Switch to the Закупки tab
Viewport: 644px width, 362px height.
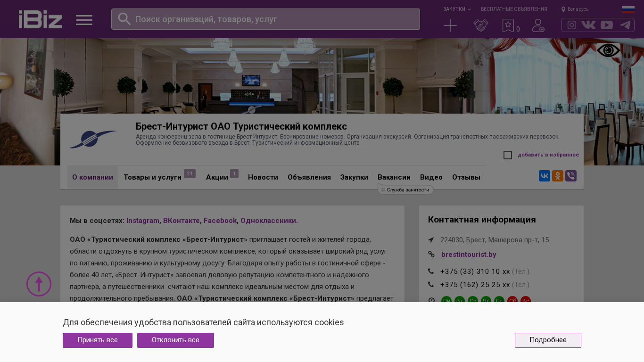coord(354,177)
